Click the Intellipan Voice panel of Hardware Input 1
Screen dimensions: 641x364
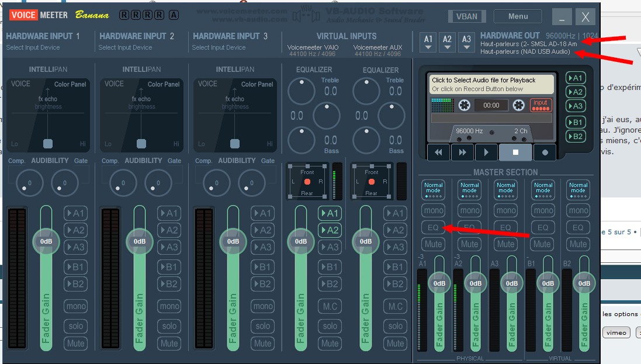click(48, 115)
